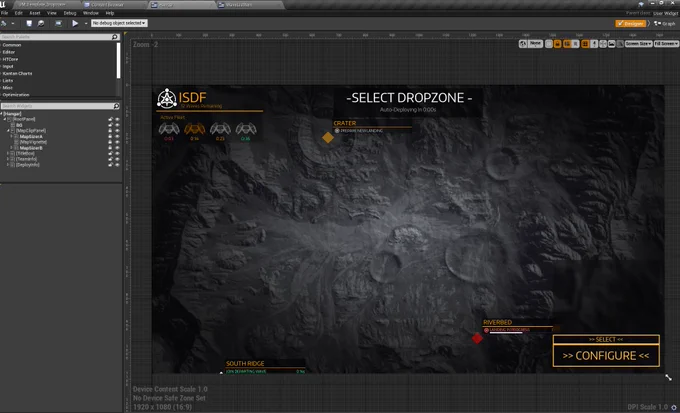This screenshot has height=413, width=680.
Task: Toggle visibility eye for RootPanel
Action: tap(117, 119)
